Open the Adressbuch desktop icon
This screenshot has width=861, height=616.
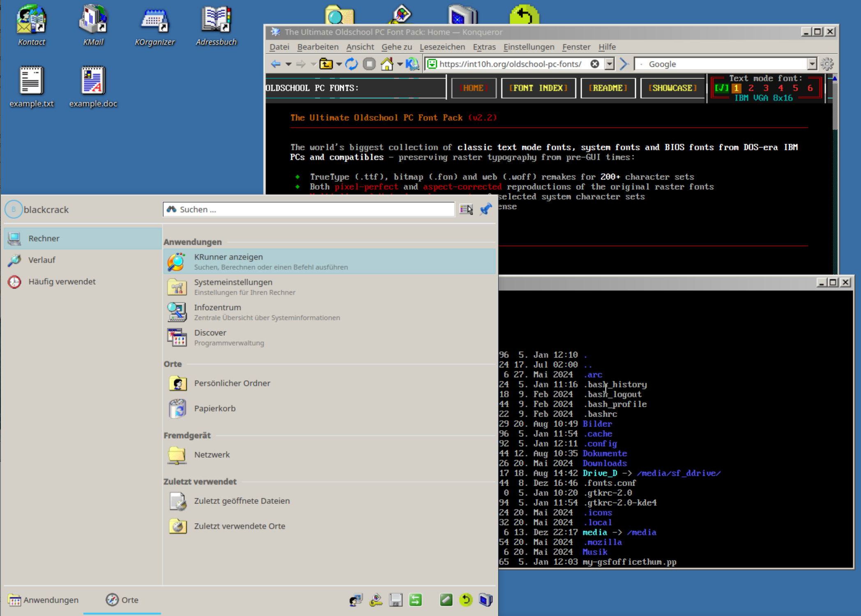point(216,25)
